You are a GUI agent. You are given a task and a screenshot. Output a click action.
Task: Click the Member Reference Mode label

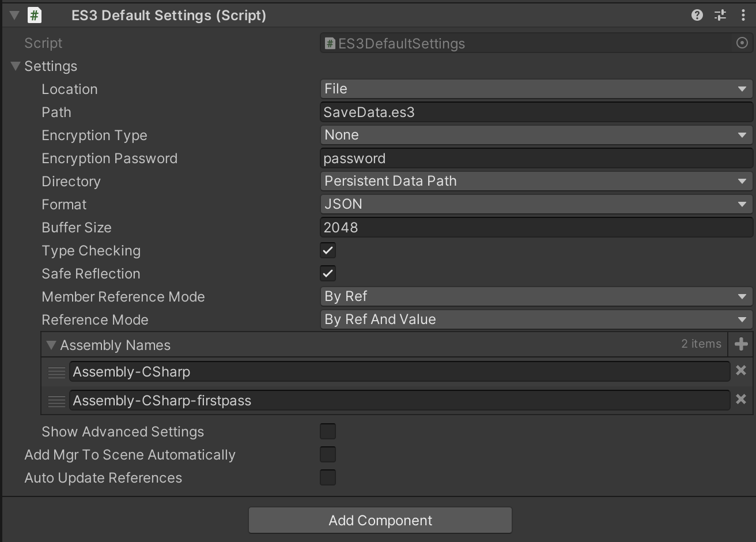(x=123, y=297)
